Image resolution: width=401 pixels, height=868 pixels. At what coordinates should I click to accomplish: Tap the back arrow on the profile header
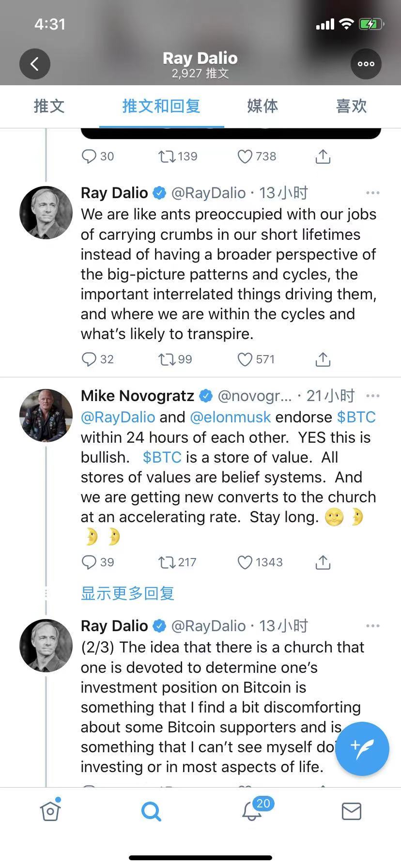34,63
